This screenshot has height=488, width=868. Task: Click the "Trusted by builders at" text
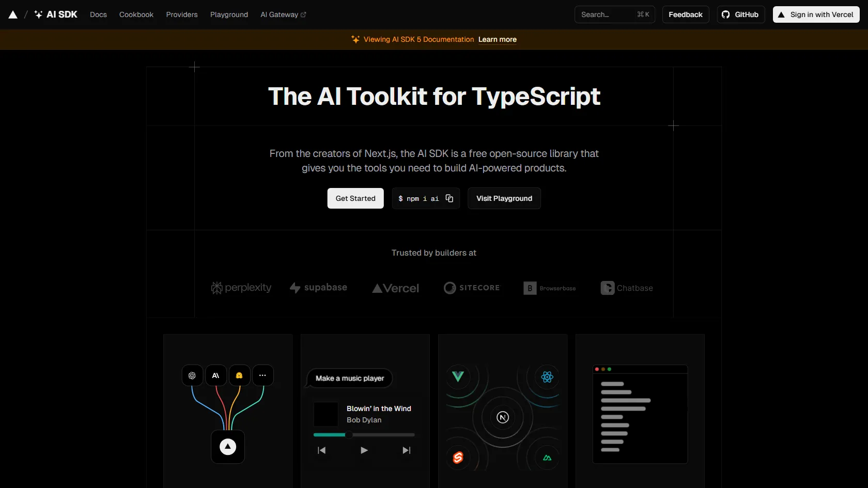[434, 253]
